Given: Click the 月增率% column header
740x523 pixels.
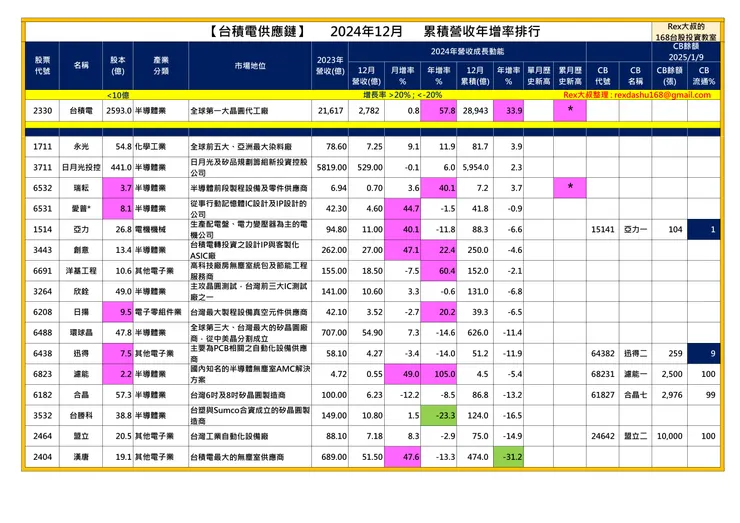Looking at the screenshot, I should [x=403, y=76].
